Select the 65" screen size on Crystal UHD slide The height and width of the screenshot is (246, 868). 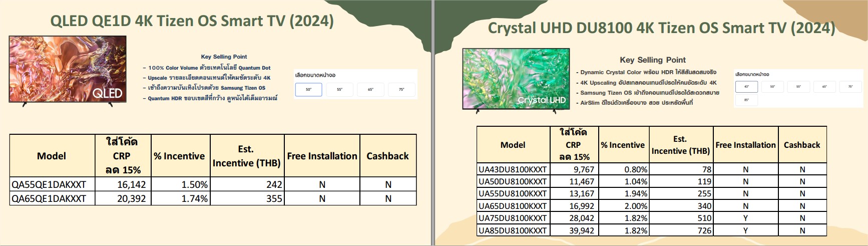point(824,87)
